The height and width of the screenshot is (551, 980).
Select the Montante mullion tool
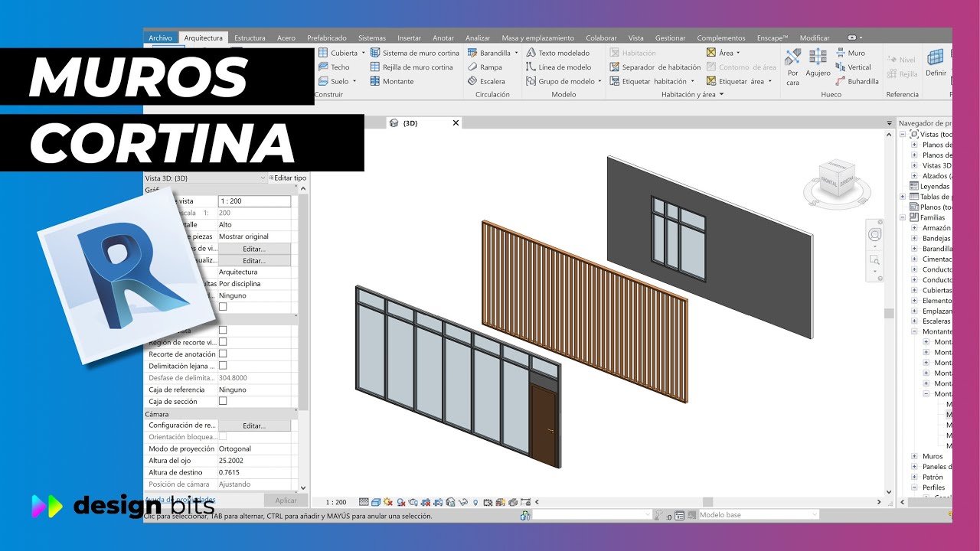pos(392,81)
